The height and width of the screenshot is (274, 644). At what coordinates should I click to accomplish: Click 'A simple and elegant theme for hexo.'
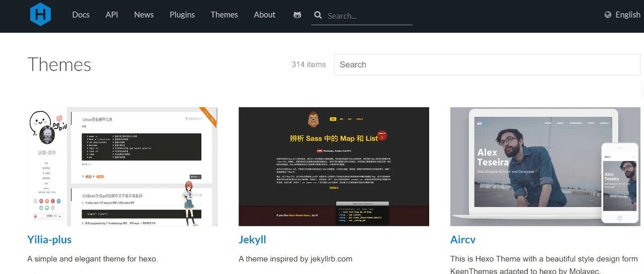[x=93, y=259]
